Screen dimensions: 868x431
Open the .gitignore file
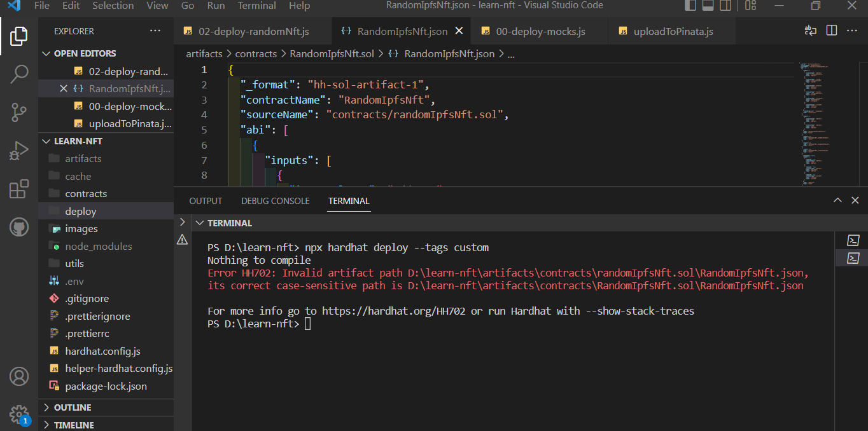click(106, 299)
